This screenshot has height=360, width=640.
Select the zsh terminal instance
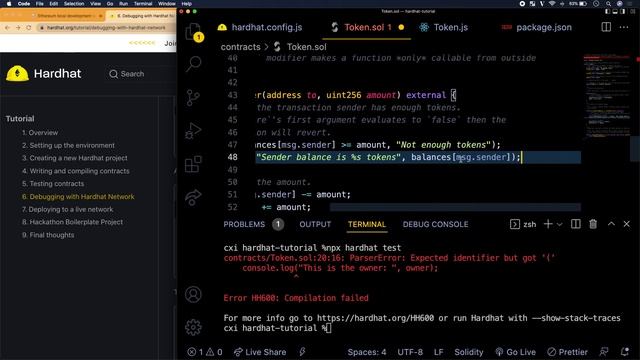coord(523,224)
